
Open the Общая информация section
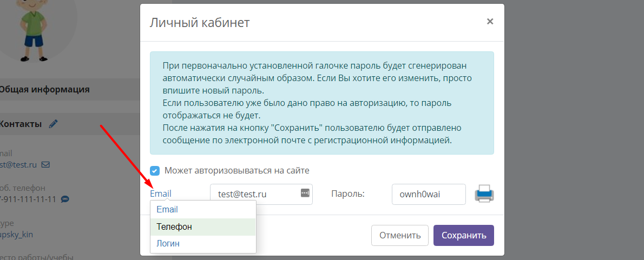70,89
